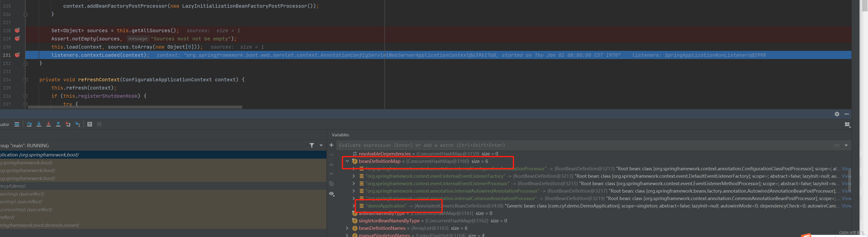Expand the demoApplication bean entry
868x237 pixels.
point(353,206)
